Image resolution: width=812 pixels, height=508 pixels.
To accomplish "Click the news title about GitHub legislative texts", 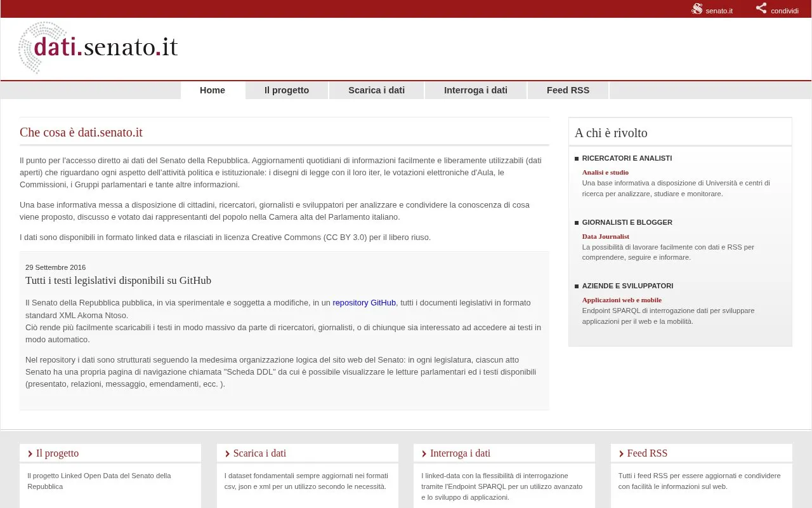I will point(118,281).
